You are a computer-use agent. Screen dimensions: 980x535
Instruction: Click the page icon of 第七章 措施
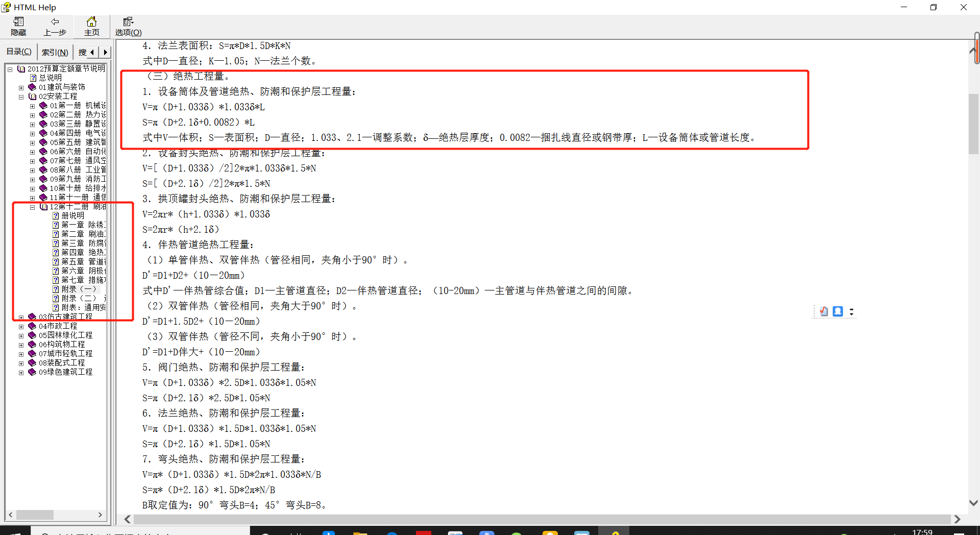pos(56,280)
